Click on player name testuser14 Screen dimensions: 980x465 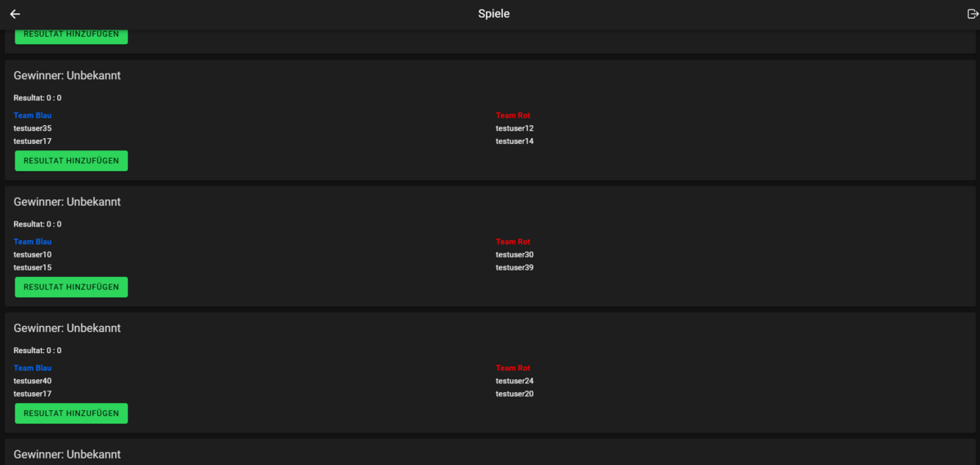514,141
